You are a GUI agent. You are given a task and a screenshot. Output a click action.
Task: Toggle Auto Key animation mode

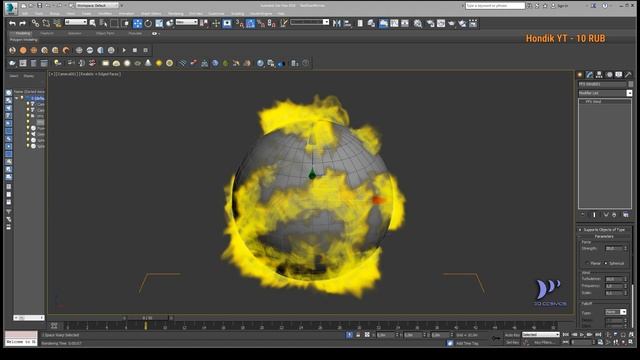coord(513,335)
